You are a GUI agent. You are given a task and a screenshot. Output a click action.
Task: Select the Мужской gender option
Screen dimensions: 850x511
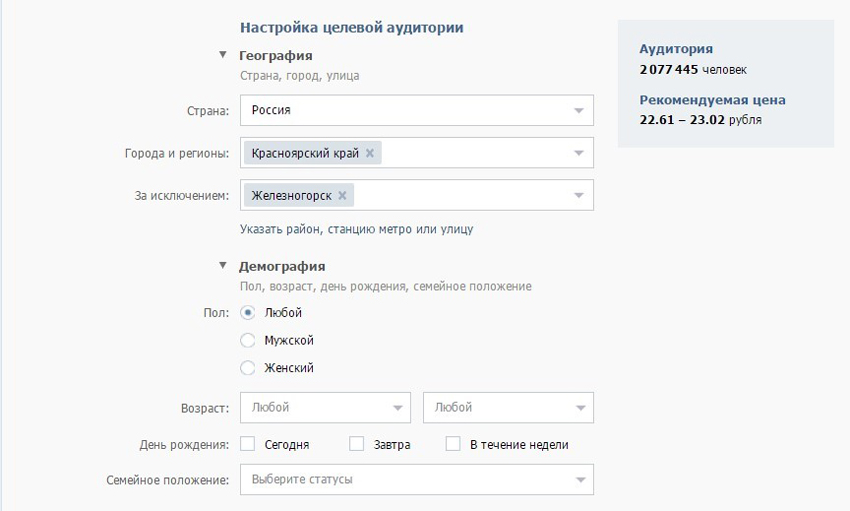click(x=248, y=340)
